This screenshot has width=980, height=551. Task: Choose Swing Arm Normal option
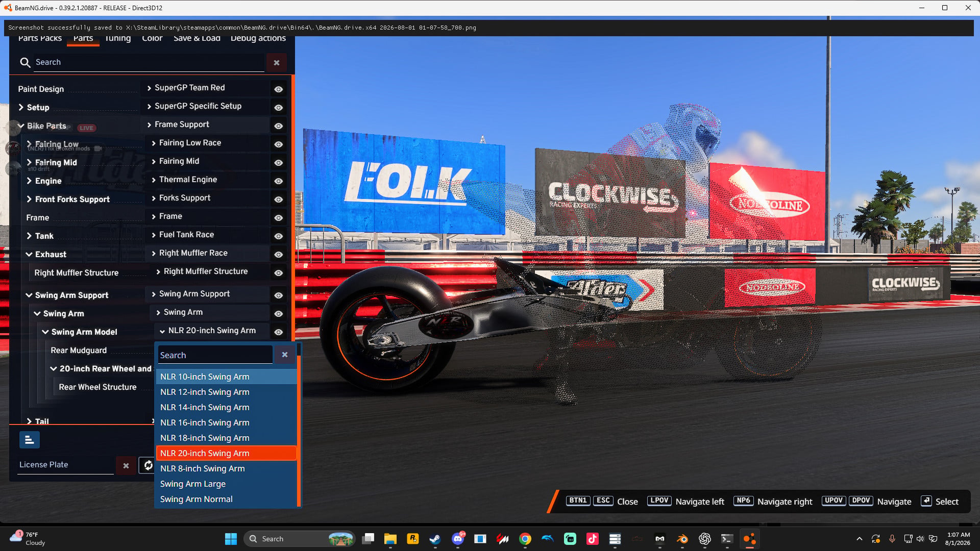[226, 499]
